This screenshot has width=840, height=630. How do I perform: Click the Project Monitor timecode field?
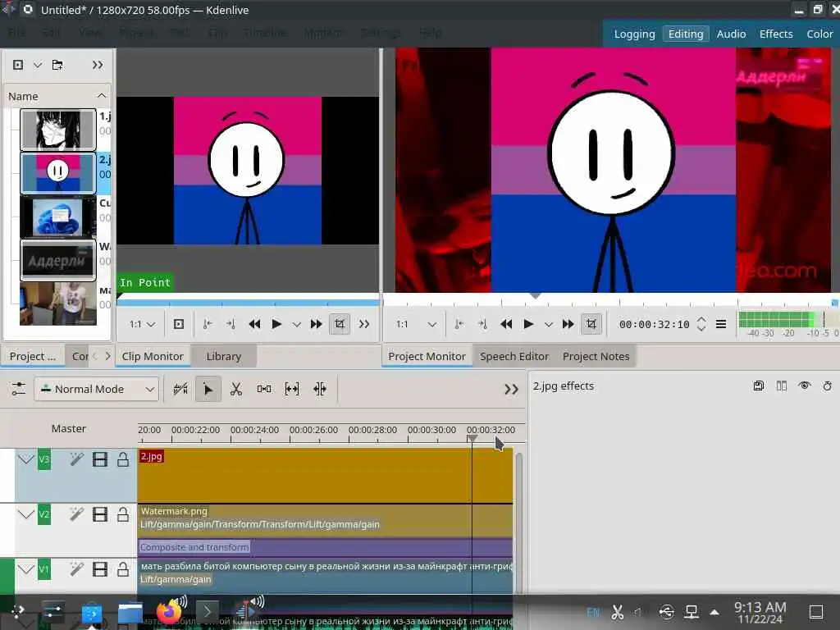pos(654,324)
